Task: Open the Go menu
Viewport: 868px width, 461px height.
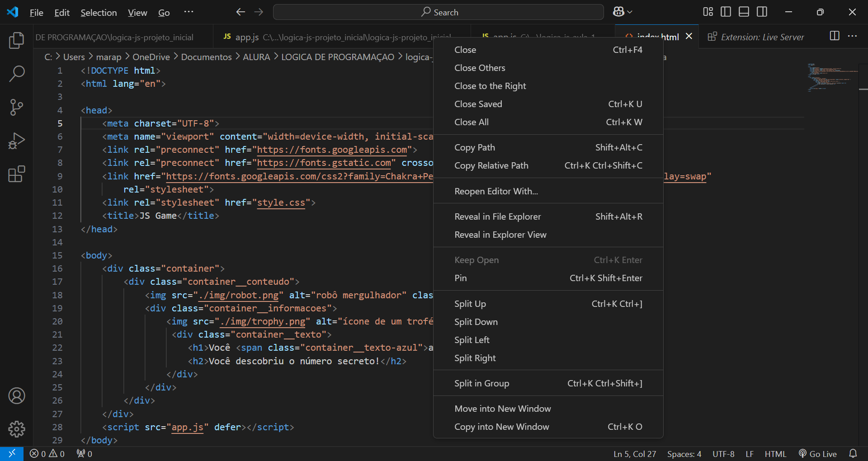Action: point(164,13)
